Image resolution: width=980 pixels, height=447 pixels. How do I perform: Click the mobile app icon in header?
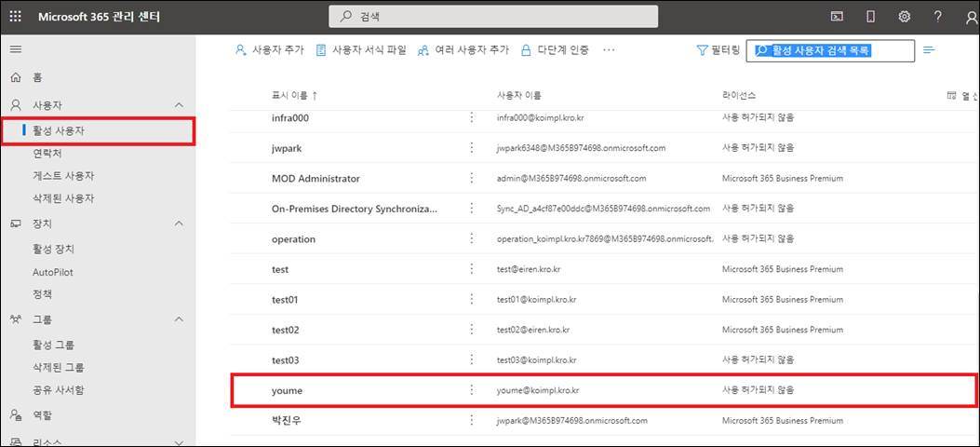tap(870, 17)
